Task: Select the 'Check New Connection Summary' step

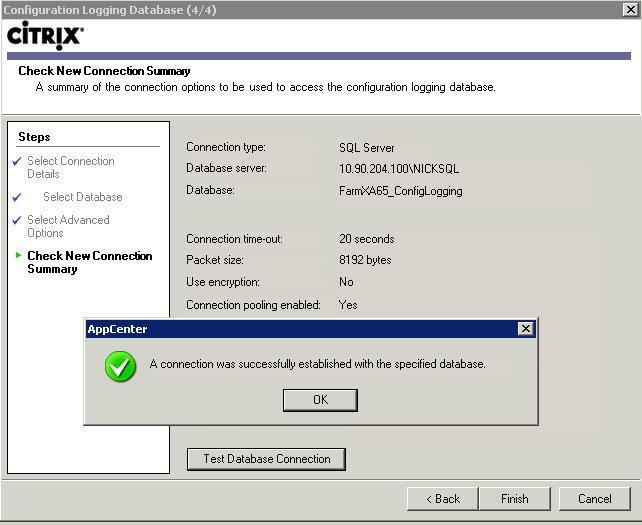Action: coord(90,262)
